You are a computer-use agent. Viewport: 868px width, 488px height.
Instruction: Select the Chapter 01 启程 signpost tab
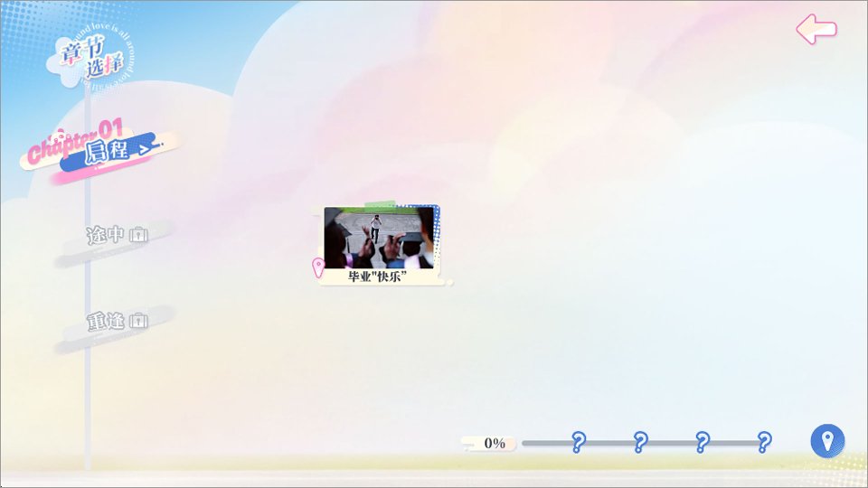tap(100, 151)
